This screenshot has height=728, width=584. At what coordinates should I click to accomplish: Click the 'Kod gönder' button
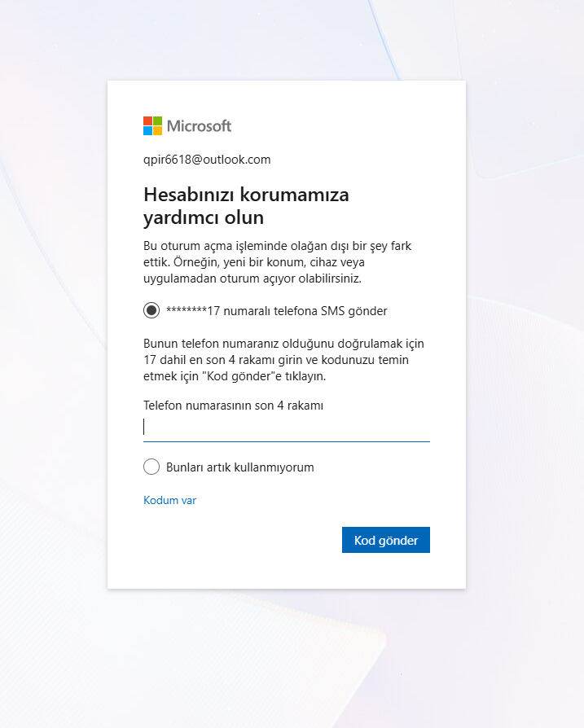coord(386,540)
